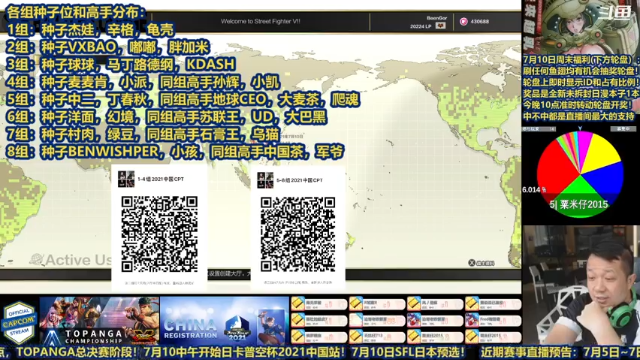
Task: Click the small label above the wheel's left side
Action: pos(539,129)
